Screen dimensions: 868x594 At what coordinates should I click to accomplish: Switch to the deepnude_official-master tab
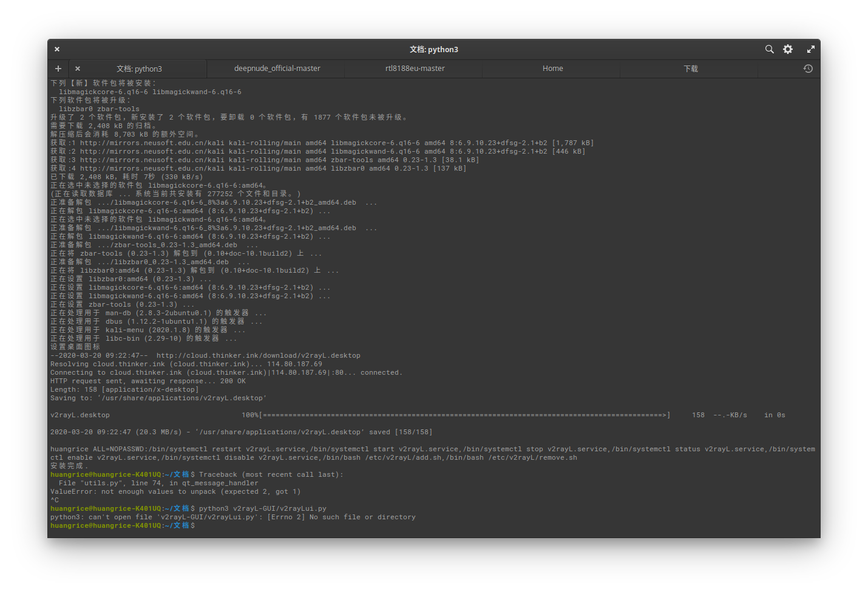(x=276, y=69)
